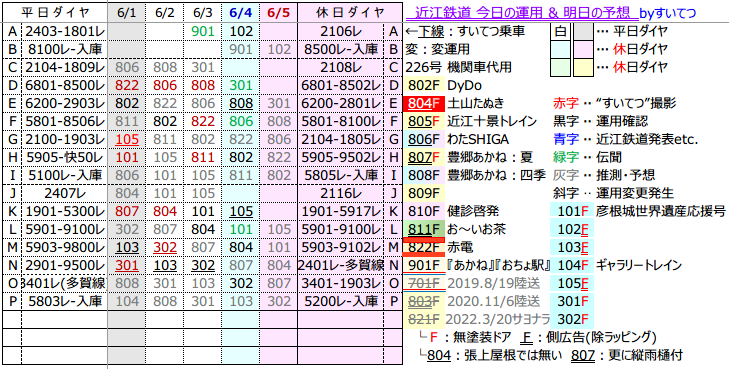Click red 822 in row D under 6/1
The width and height of the screenshot is (729, 369).
(x=126, y=86)
